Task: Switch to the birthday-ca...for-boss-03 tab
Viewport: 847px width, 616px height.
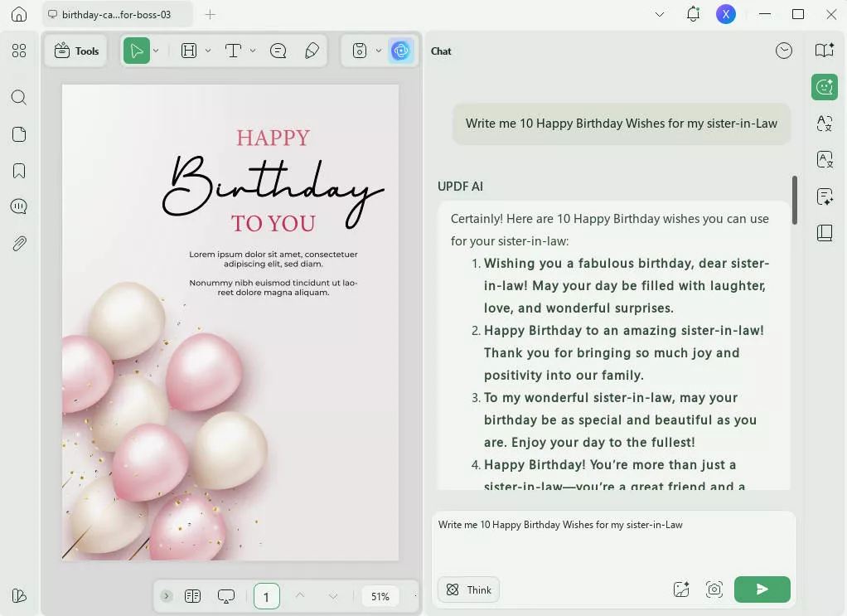Action: 116,14
